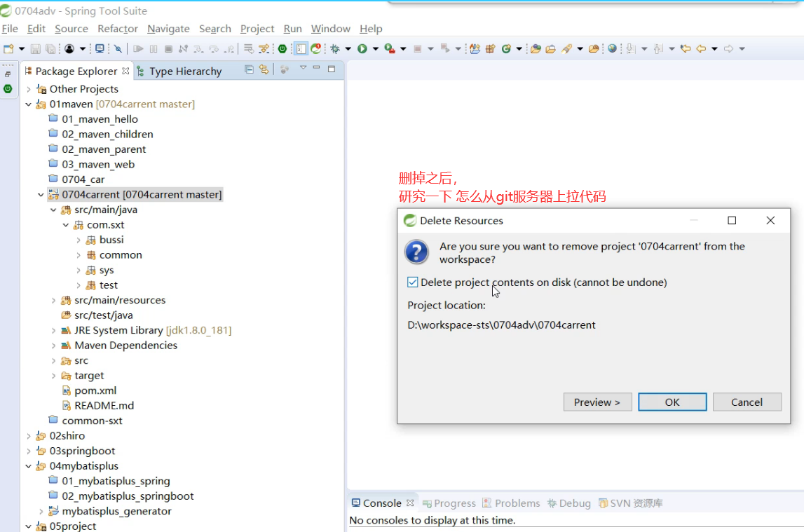
Task: Open the SVN 资源库 tab
Action: tap(631, 503)
